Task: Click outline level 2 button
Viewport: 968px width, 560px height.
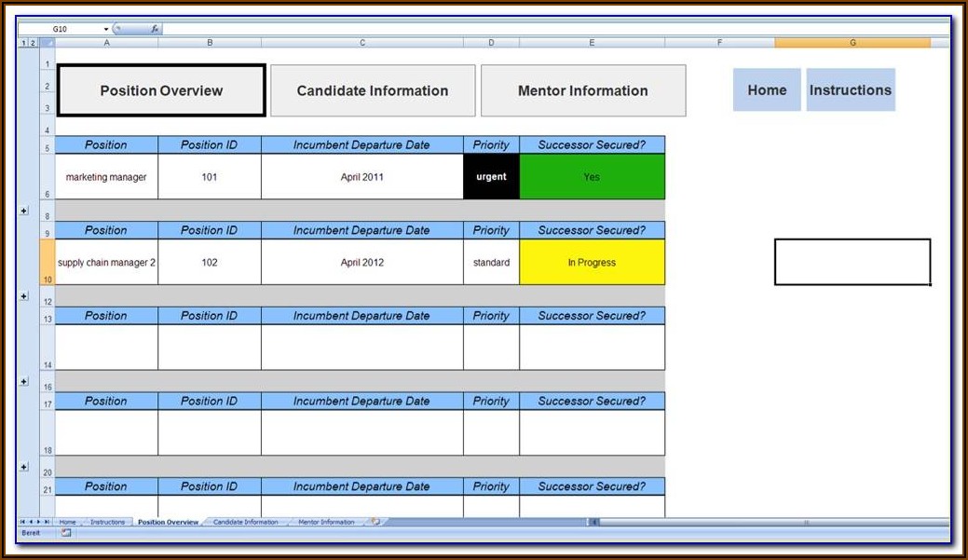Action: click(x=33, y=43)
